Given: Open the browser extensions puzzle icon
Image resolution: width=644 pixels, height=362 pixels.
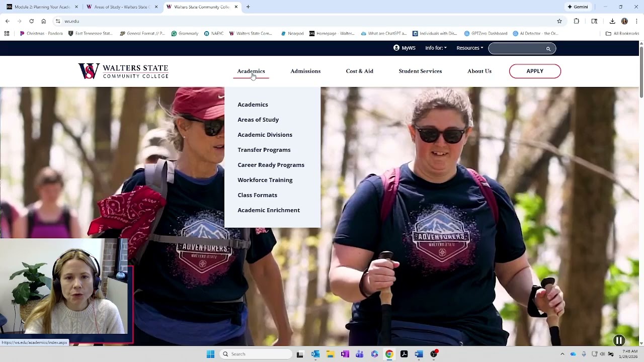Looking at the screenshot, I should pyautogui.click(x=577, y=21).
